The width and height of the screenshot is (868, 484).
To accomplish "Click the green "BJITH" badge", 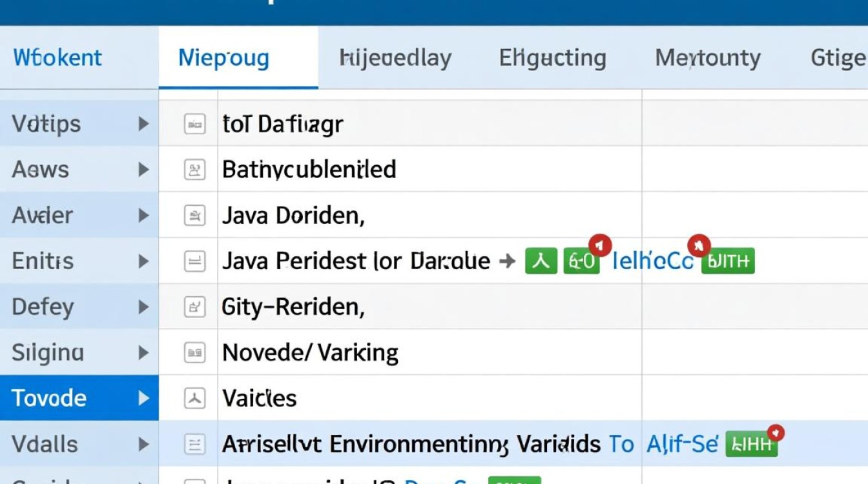I will pyautogui.click(x=728, y=261).
